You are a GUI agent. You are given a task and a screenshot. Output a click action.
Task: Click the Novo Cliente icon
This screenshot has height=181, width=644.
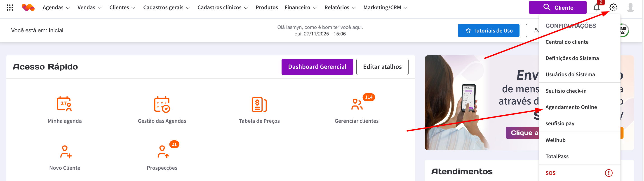65,152
